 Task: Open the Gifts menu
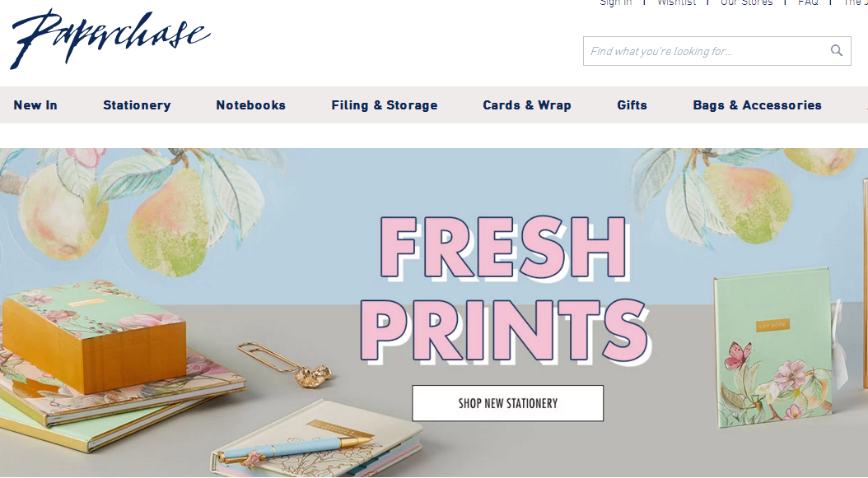coord(632,105)
